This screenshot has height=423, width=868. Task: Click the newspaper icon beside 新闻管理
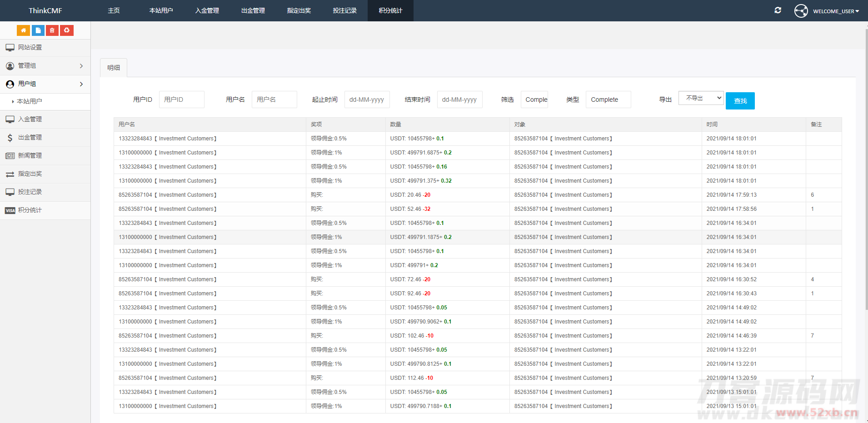[x=10, y=156]
